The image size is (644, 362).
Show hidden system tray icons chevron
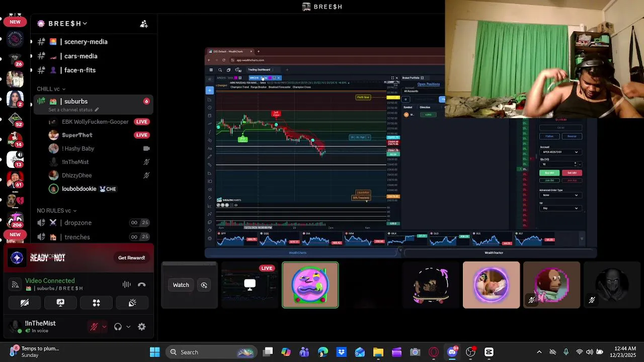(539, 352)
